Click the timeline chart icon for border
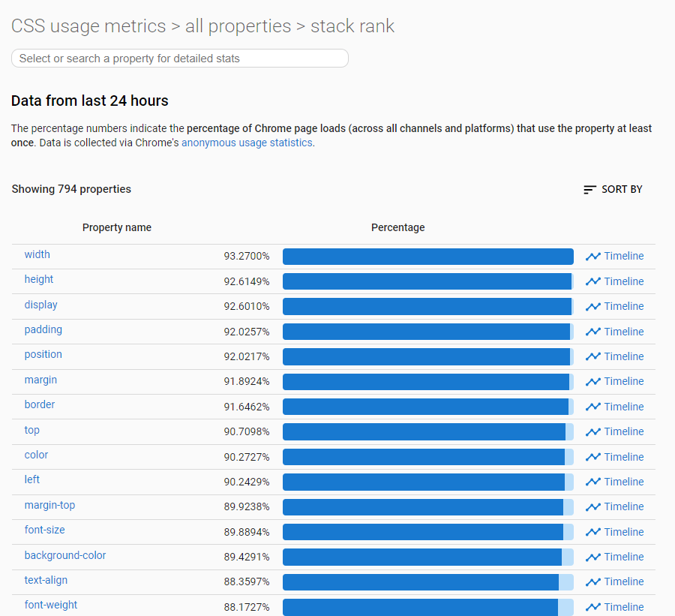675x616 pixels. coord(593,407)
